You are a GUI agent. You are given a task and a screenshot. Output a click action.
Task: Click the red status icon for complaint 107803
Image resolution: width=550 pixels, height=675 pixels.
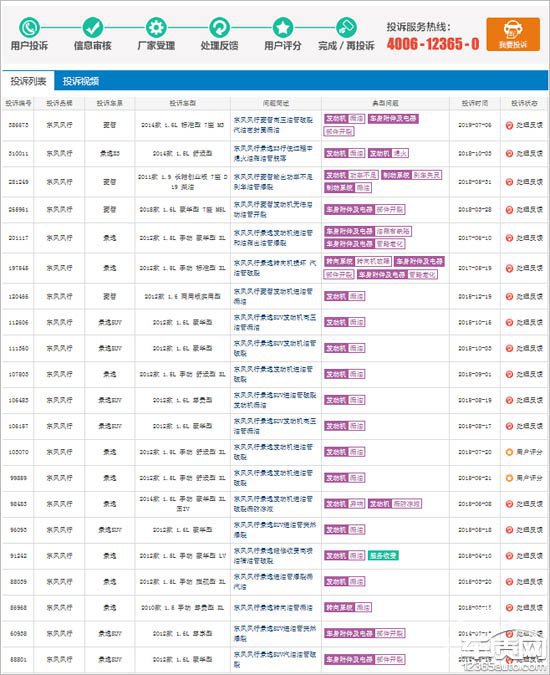click(x=509, y=374)
